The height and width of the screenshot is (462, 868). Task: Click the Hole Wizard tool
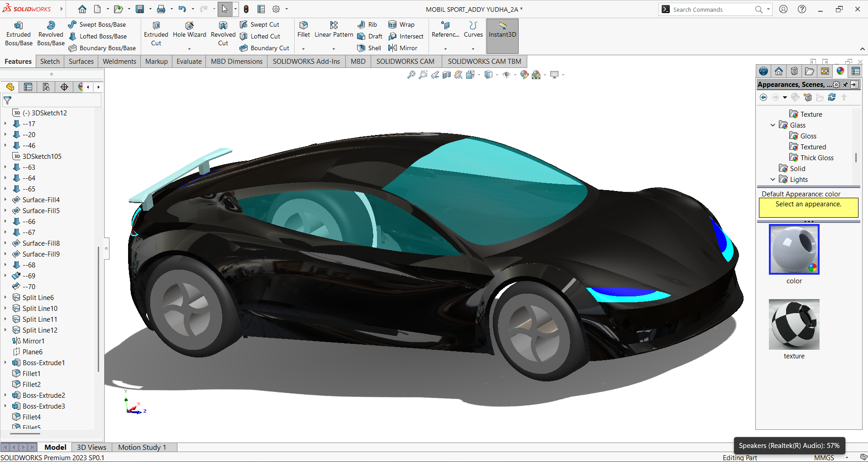click(189, 30)
